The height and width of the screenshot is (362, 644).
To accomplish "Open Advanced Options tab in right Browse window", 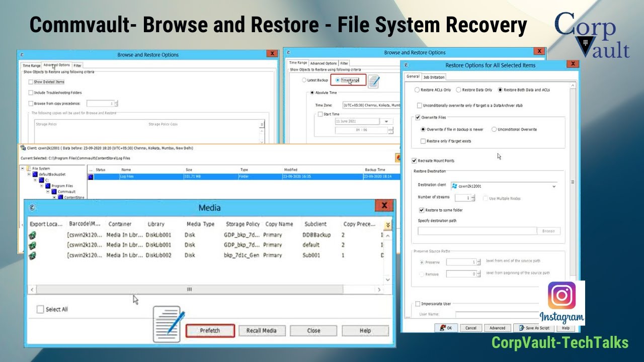I will coord(324,63).
